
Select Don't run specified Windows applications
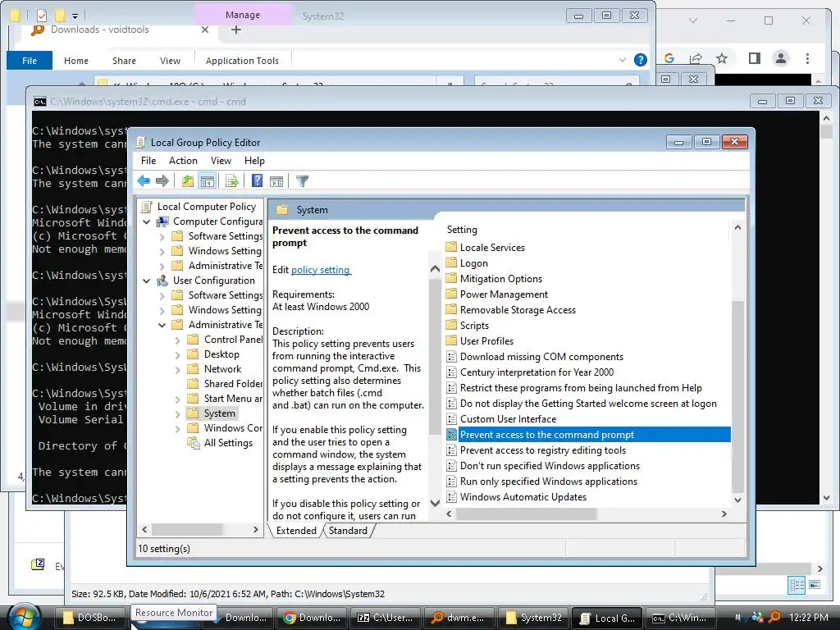(550, 466)
